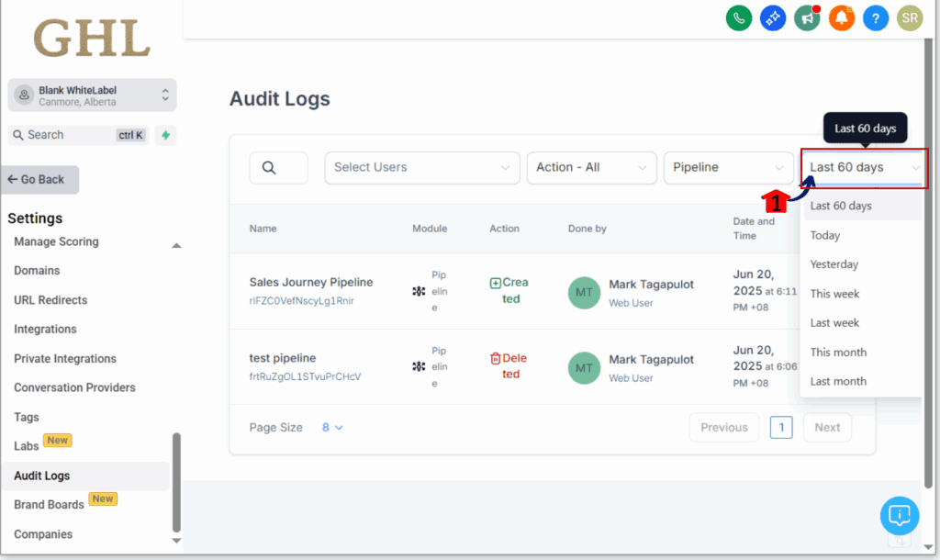Open the chat support widget icon

[x=899, y=515]
